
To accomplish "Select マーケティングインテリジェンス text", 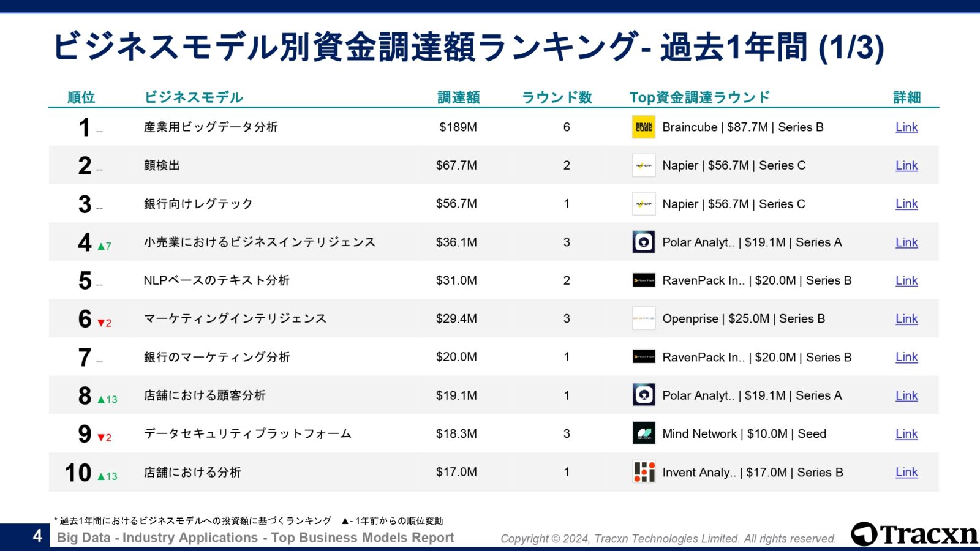I will click(x=235, y=318).
